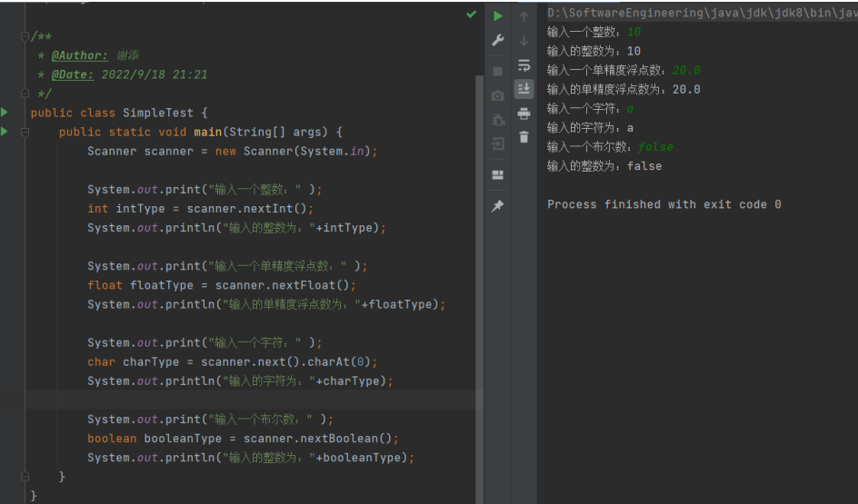Toggle scroll to end of console
The image size is (858, 504).
(x=524, y=89)
